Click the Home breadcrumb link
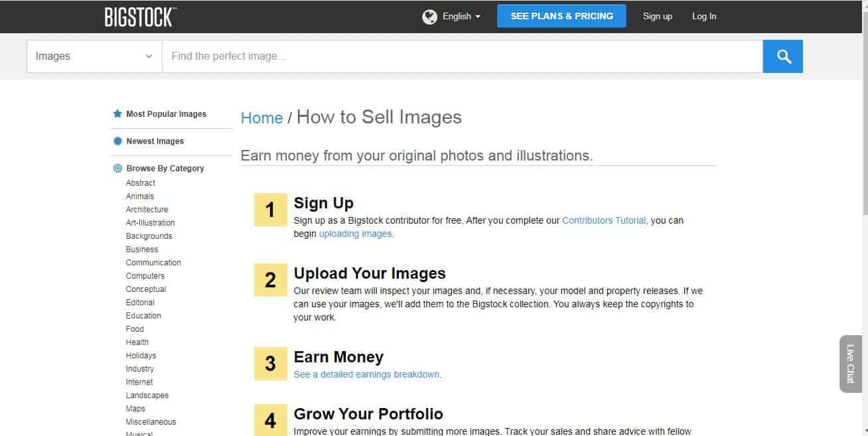 261,117
